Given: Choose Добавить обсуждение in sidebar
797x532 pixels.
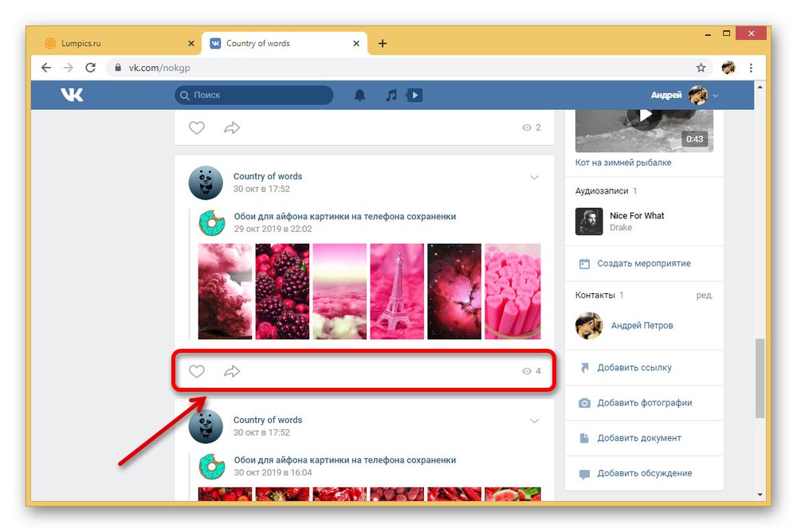Looking at the screenshot, I should [645, 474].
